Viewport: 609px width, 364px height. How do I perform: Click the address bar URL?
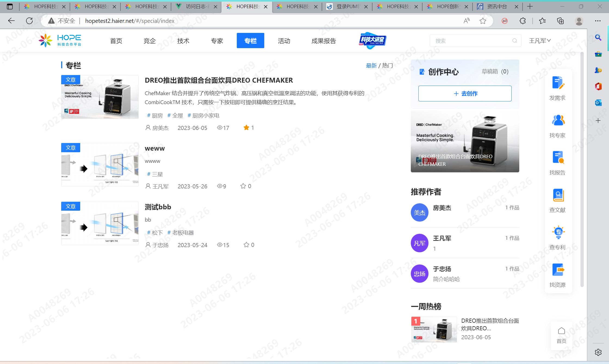click(130, 21)
